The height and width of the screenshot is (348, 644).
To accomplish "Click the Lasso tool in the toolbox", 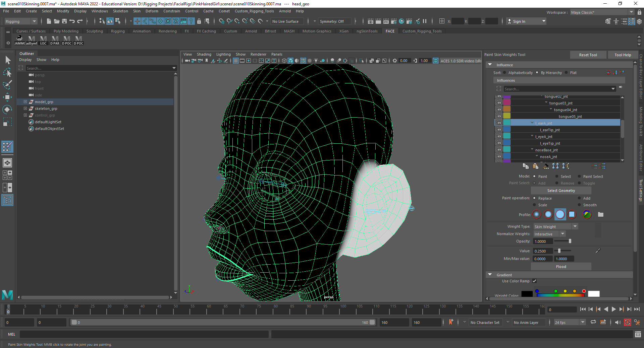I will [x=7, y=72].
